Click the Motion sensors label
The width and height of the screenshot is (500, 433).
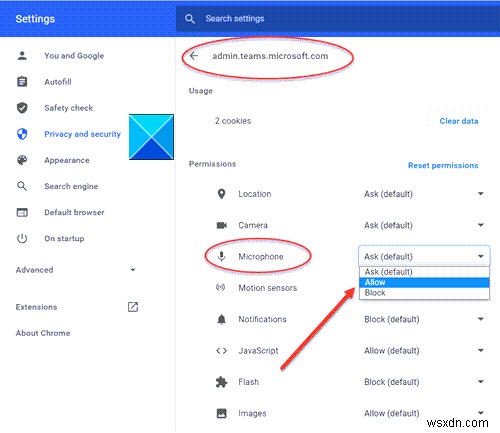click(267, 288)
